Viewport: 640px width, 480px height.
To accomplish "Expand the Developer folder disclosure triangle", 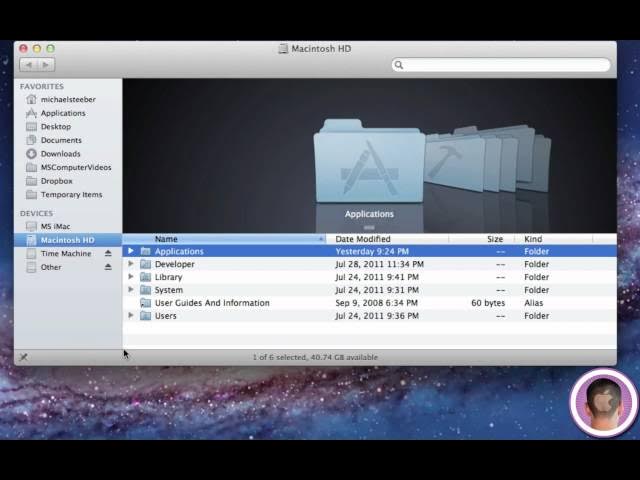I will (131, 264).
